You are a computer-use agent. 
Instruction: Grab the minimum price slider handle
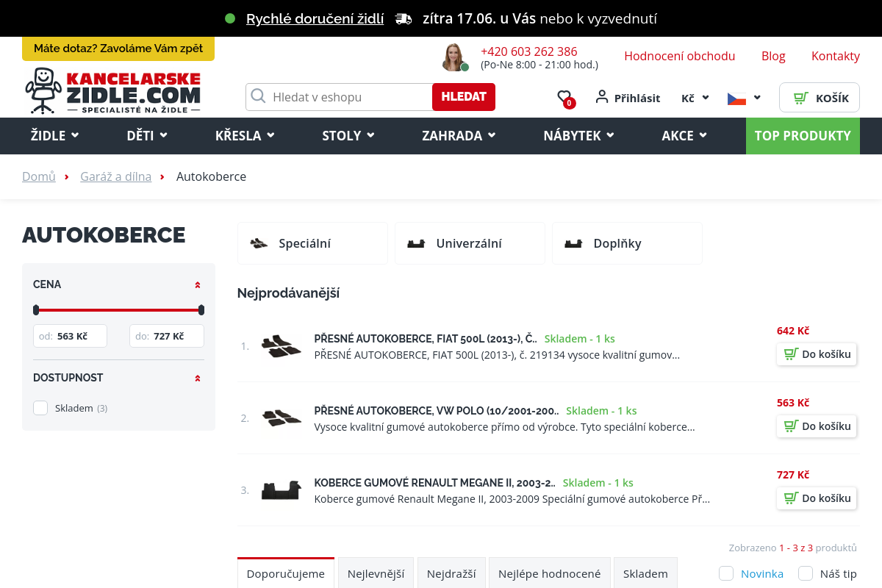pos(36,310)
